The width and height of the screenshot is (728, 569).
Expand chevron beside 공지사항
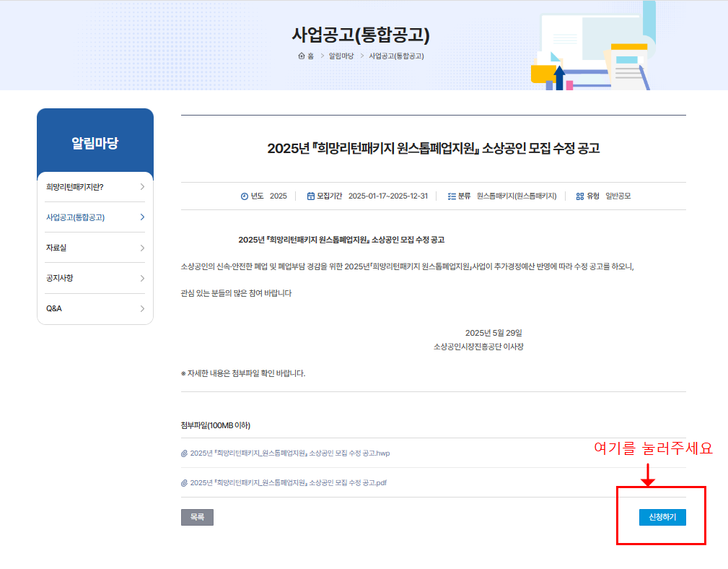[142, 278]
